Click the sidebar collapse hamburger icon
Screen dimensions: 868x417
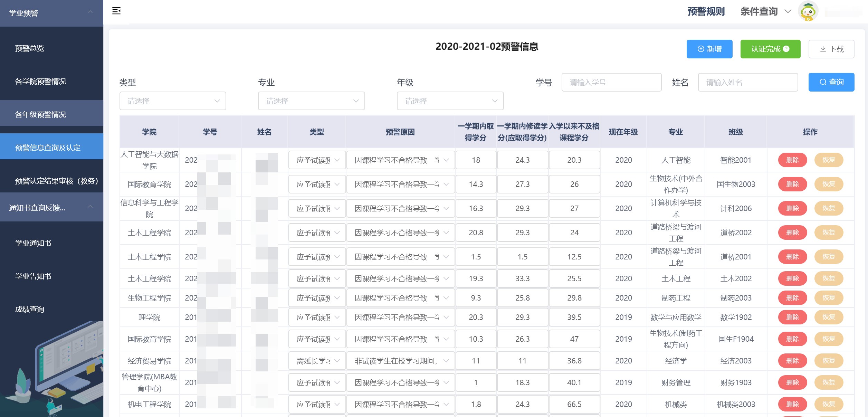[x=116, y=11]
